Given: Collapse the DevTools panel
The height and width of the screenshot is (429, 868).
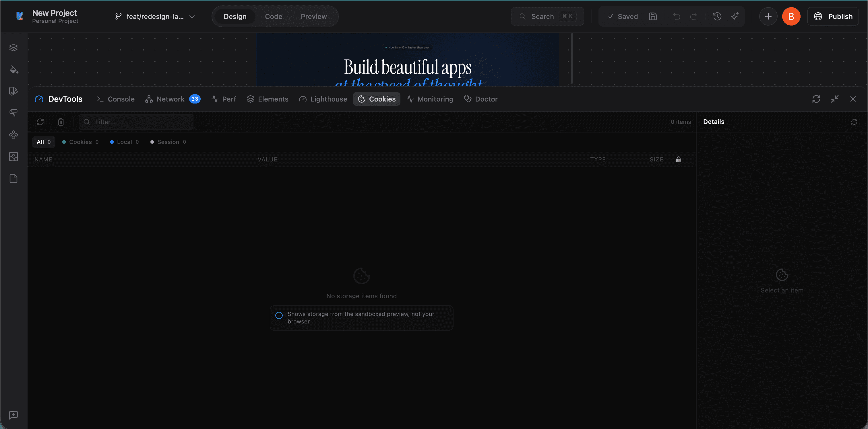Looking at the screenshot, I should coord(835,99).
